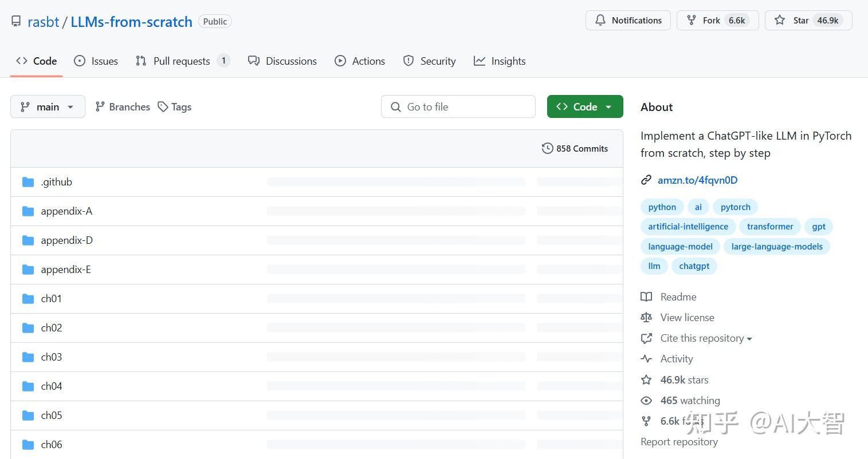Click the Readme book icon
The width and height of the screenshot is (868, 459).
646,297
